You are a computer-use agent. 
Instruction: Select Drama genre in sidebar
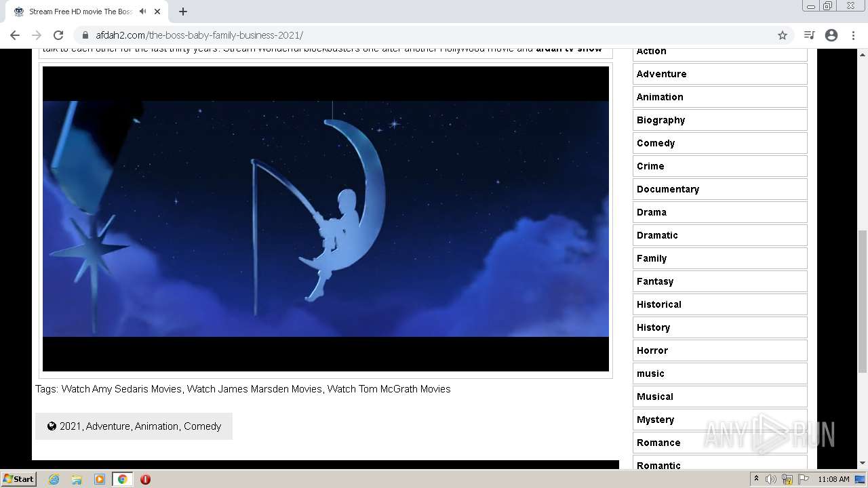pos(719,212)
